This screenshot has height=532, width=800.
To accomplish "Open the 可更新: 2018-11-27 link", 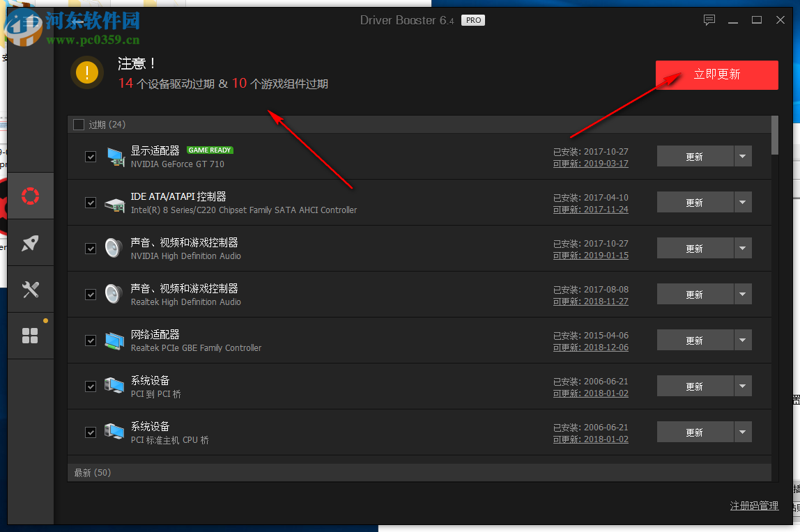I will coord(591,301).
